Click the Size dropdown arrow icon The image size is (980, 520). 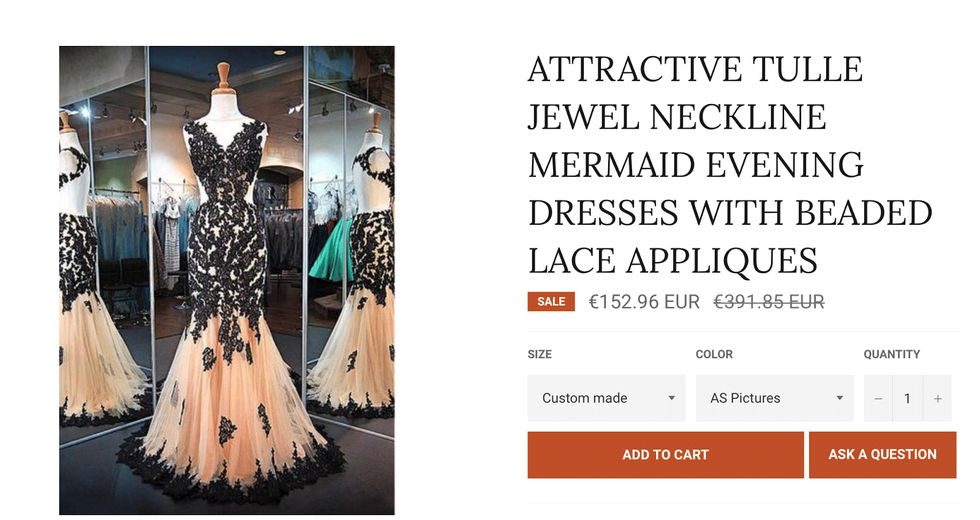pos(671,398)
